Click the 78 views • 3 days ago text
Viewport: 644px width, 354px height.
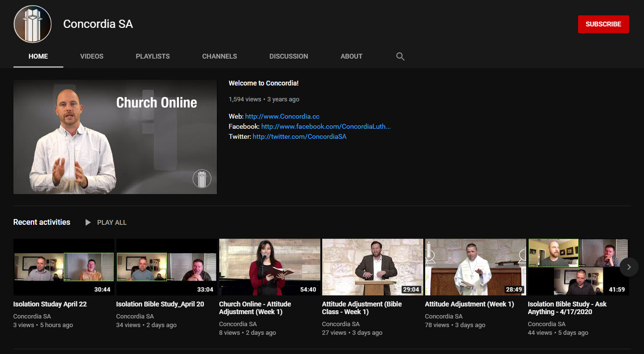(455, 325)
